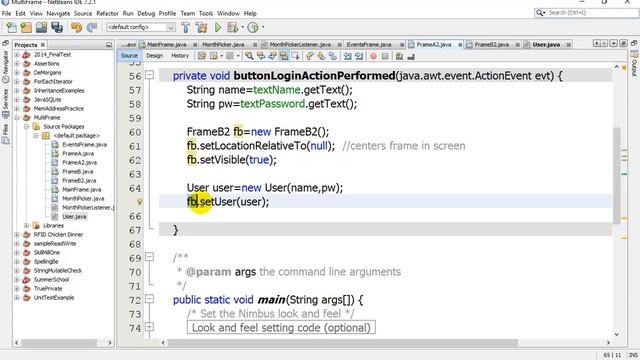Click the editor vertical scrollbar thumb

(x=617, y=175)
